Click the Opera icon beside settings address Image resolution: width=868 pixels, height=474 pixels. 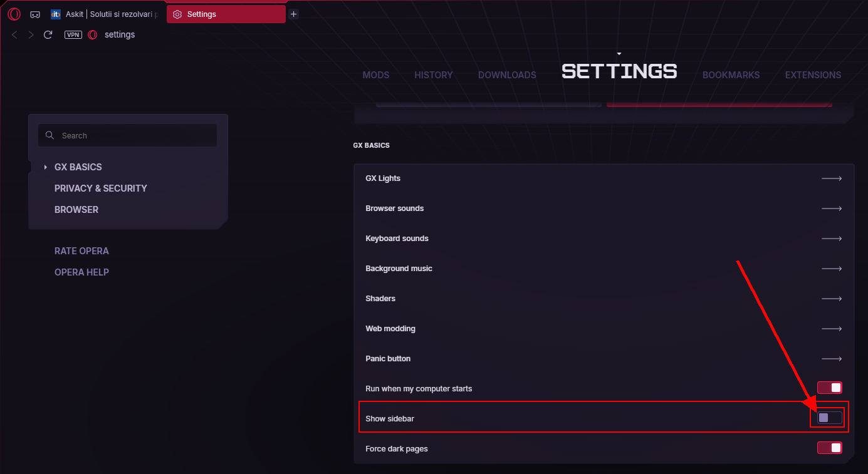pyautogui.click(x=93, y=35)
